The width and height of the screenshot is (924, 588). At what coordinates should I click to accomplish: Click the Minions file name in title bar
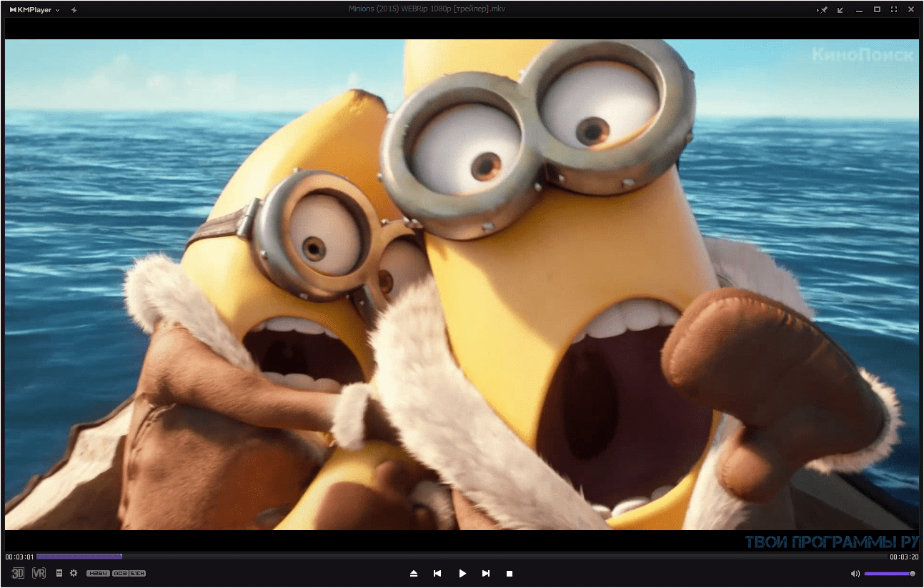(427, 9)
